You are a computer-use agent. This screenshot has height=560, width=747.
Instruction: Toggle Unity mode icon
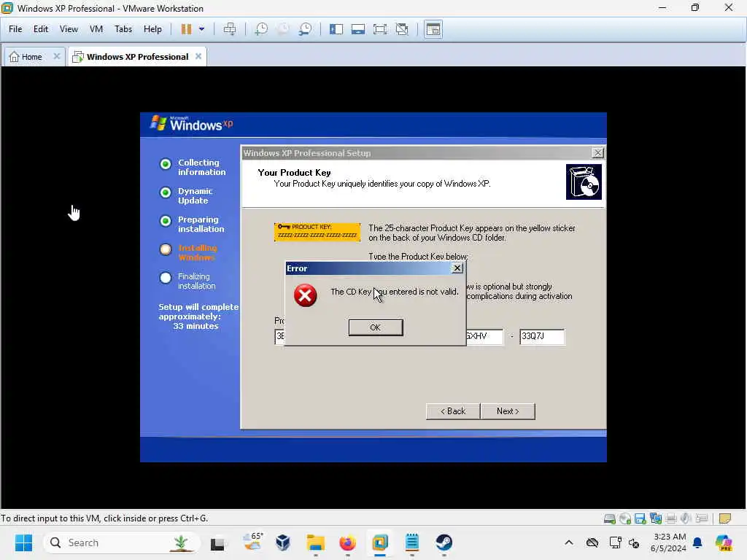[x=403, y=29]
